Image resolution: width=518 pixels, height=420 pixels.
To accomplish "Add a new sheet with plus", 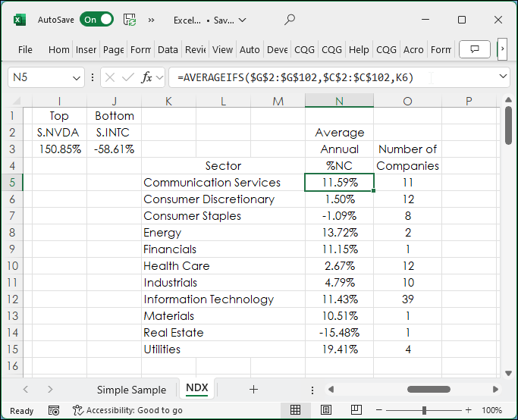I will coord(253,389).
